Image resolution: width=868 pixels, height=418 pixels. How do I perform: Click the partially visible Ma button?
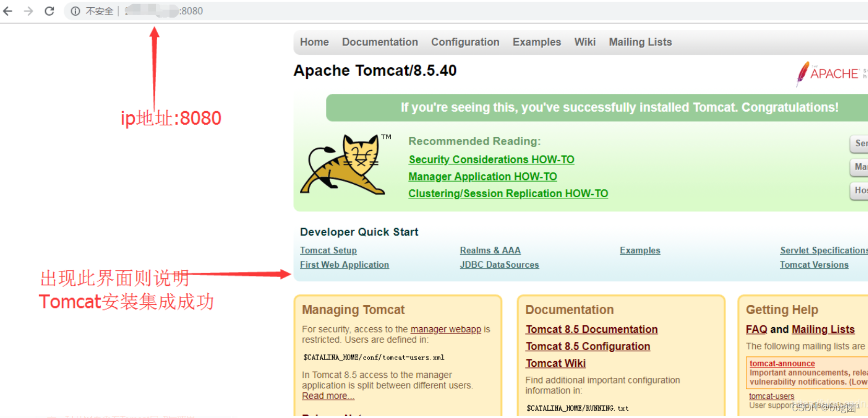pos(859,166)
